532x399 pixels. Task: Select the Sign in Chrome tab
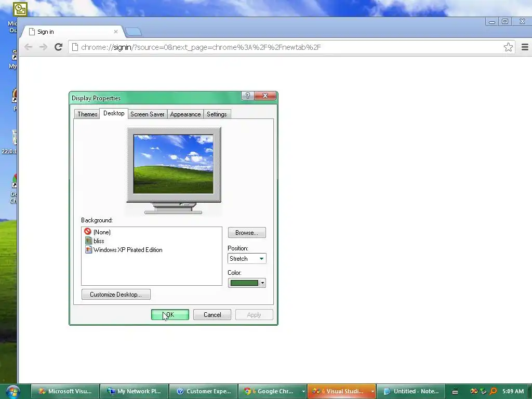73,32
